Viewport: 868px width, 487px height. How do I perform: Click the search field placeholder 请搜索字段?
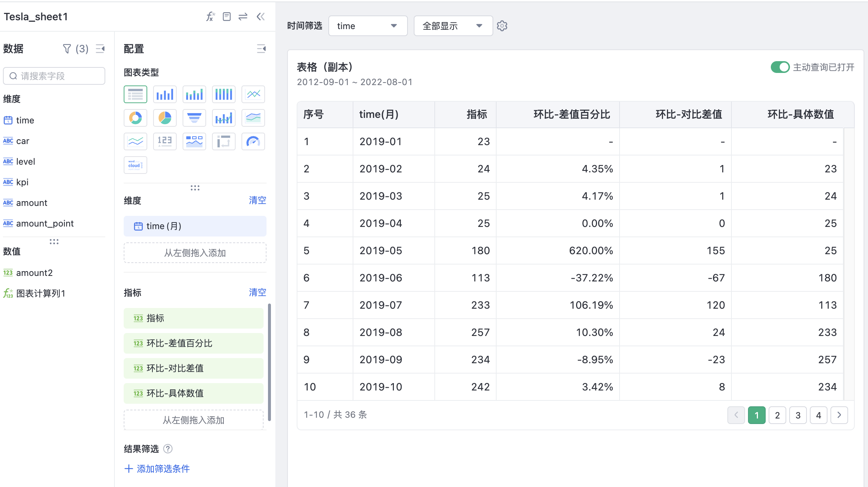[54, 76]
